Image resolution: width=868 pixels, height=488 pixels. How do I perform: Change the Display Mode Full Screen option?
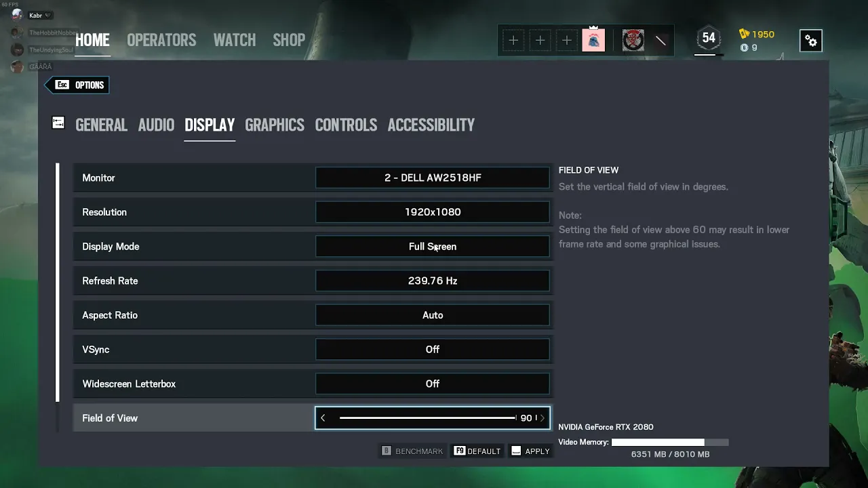click(x=433, y=247)
